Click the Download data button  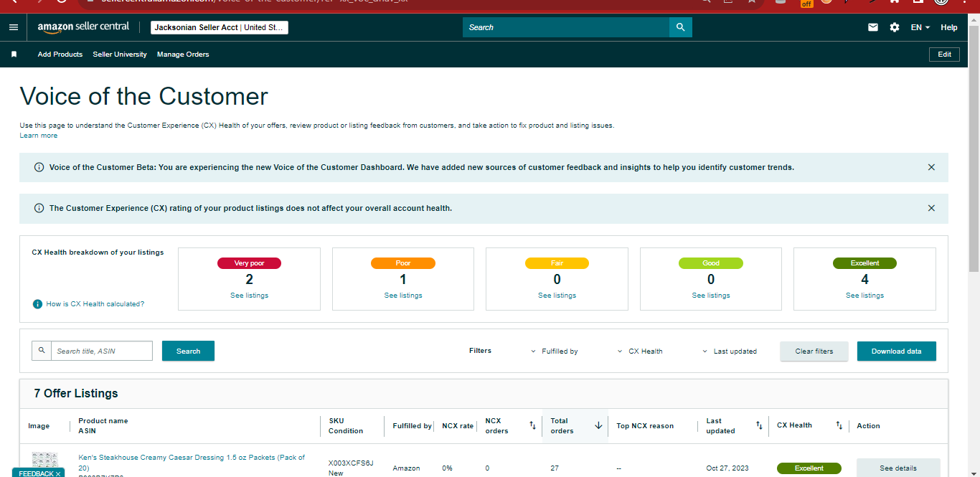[x=897, y=351]
